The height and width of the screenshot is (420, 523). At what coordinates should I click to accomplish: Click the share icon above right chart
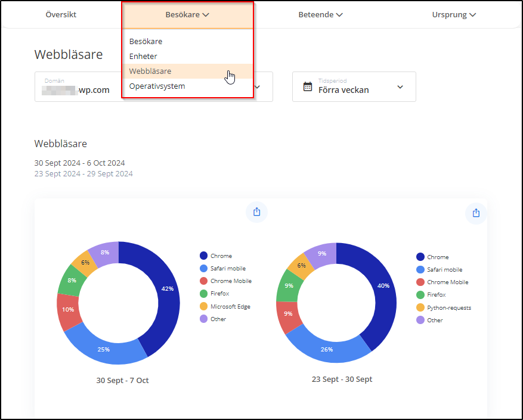pos(476,213)
